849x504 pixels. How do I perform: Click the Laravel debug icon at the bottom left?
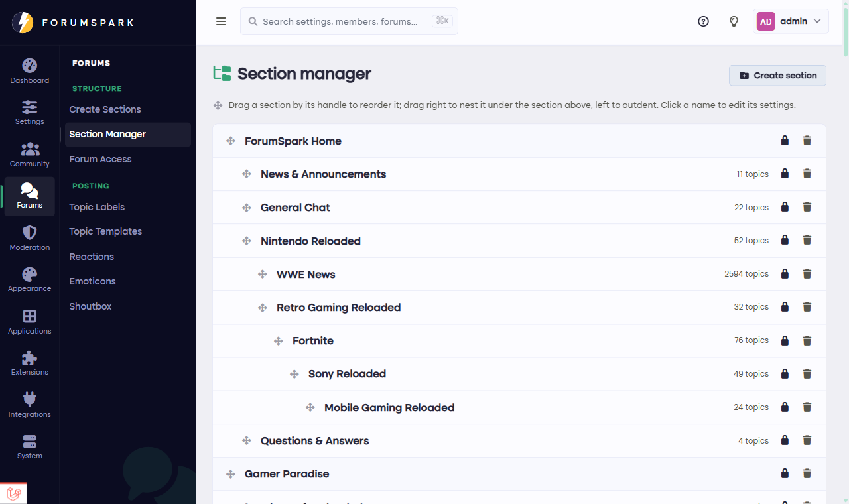pyautogui.click(x=13, y=493)
